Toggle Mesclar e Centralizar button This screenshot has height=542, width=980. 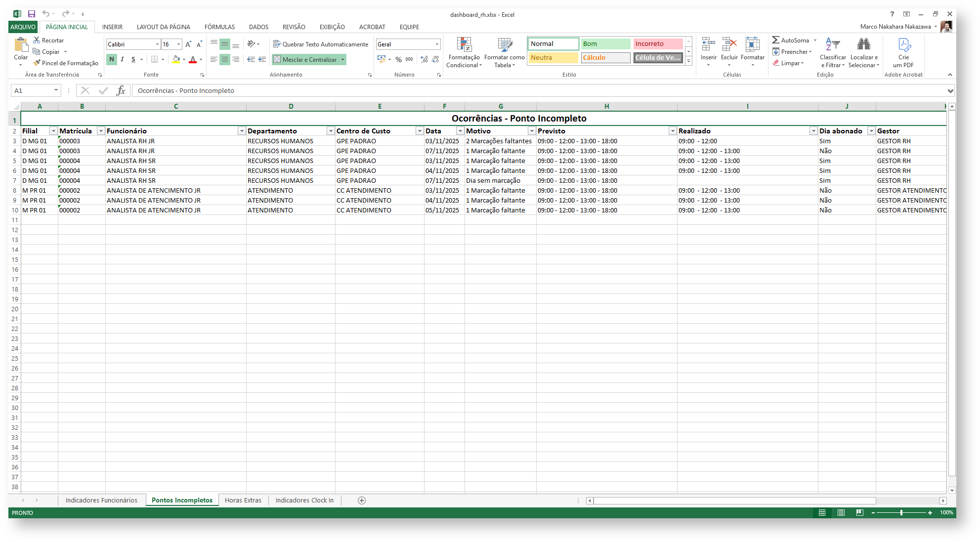coord(305,60)
